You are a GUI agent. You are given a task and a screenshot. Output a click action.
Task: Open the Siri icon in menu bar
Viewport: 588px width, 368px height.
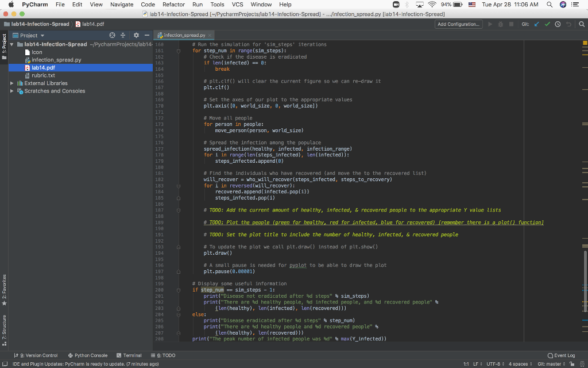[563, 5]
